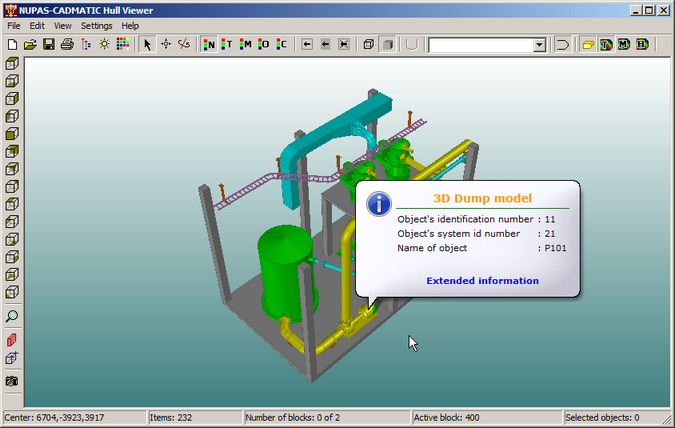The height and width of the screenshot is (428, 675).
Task: Click Object's identification number 11 row
Action: (476, 220)
